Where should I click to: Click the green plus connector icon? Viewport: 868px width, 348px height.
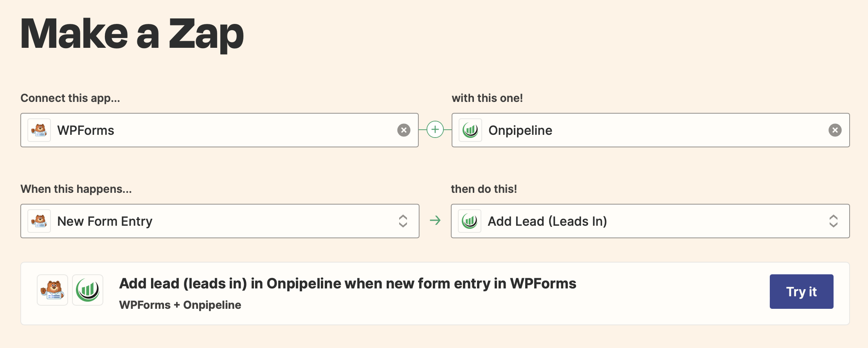(x=435, y=129)
